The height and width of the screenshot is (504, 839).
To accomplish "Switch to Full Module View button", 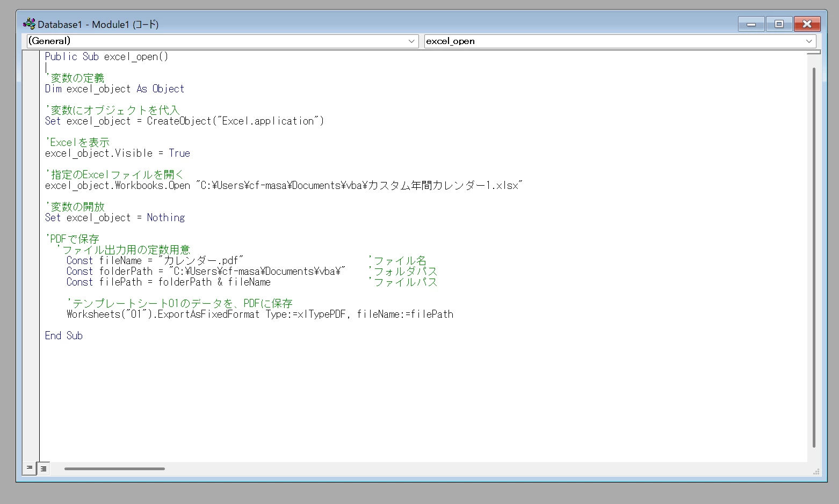I will point(44,468).
